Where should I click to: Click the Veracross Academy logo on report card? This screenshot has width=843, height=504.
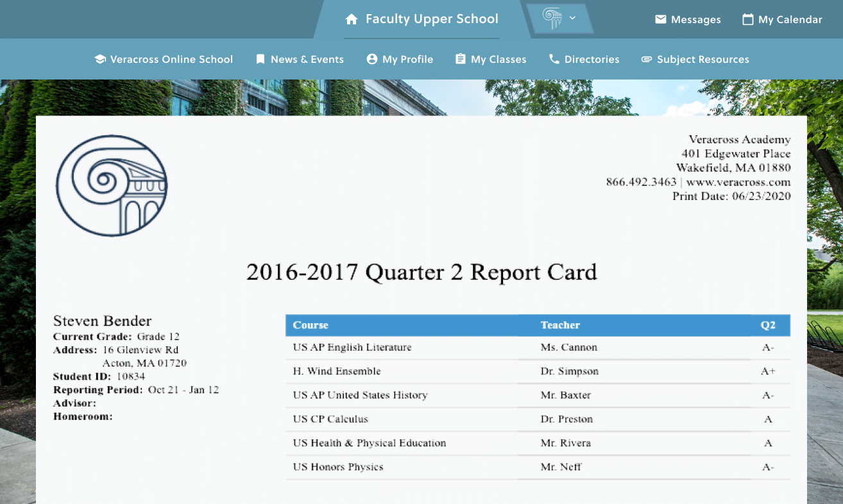click(x=112, y=185)
